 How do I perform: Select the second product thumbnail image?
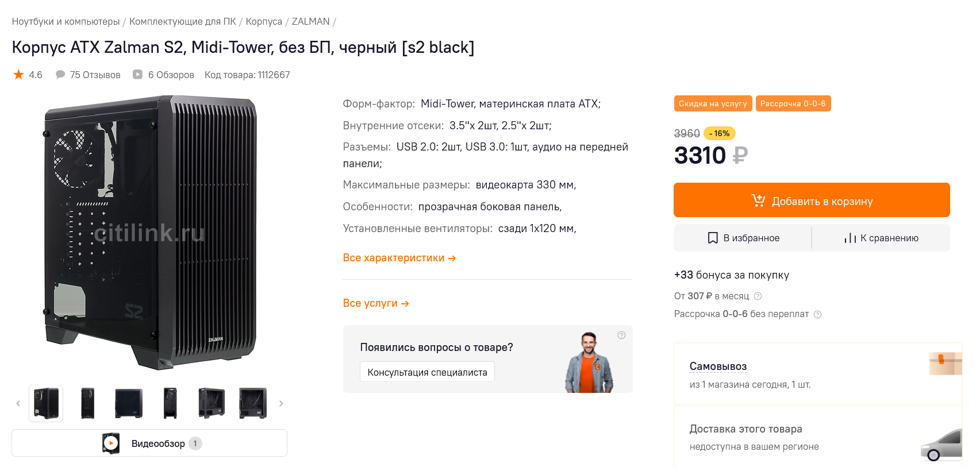click(x=87, y=403)
